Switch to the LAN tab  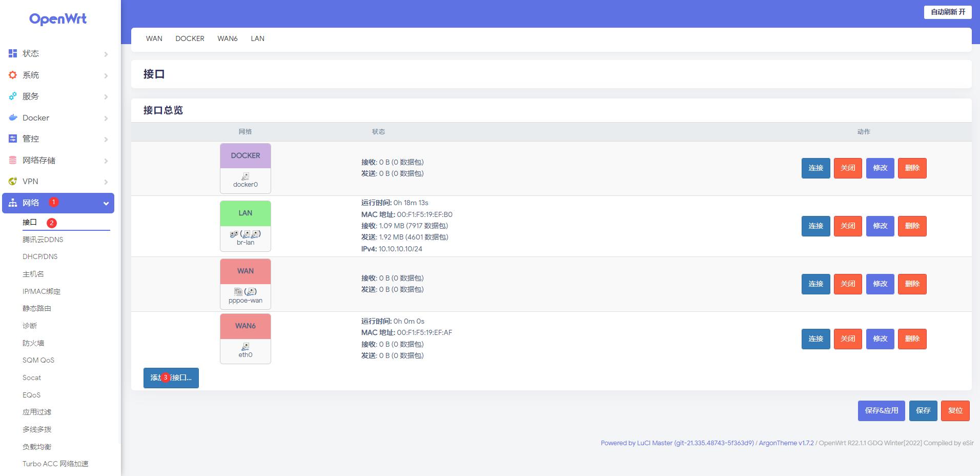[258, 38]
